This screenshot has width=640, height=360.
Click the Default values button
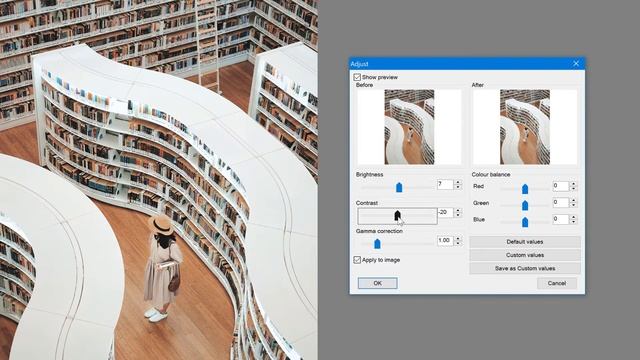click(525, 242)
